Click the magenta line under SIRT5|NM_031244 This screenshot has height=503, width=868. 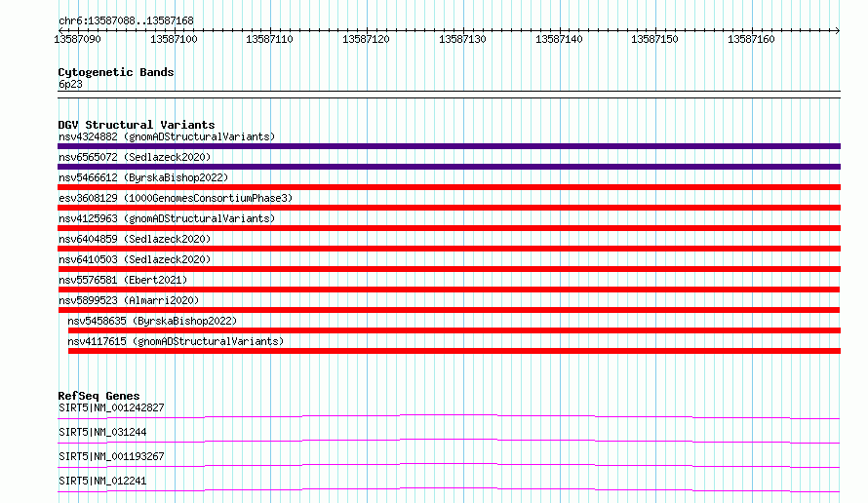click(449, 440)
